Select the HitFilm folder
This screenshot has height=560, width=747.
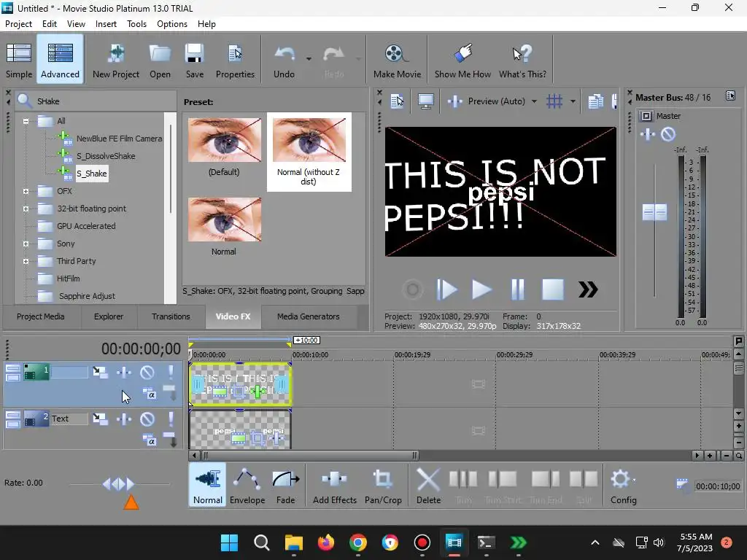coord(68,279)
